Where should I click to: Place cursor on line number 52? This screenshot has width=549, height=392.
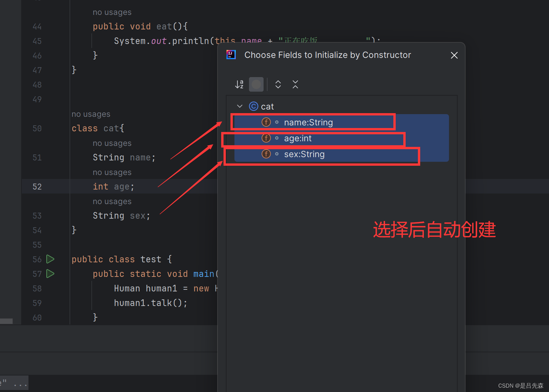pyautogui.click(x=37, y=187)
